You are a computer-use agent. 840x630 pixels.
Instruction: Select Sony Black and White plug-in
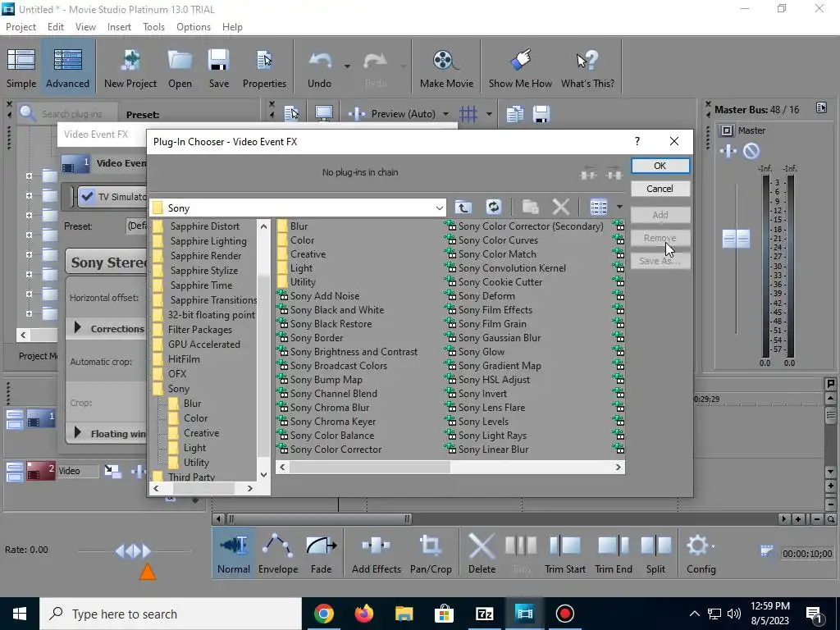tap(337, 310)
